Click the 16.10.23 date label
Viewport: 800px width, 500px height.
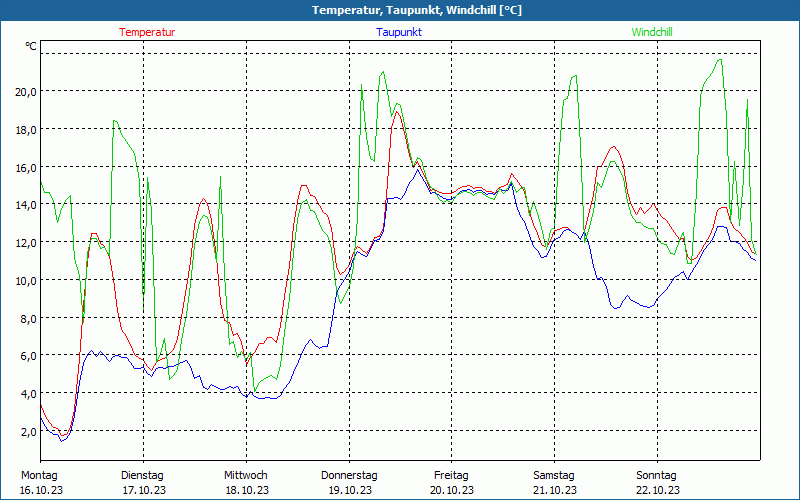[x=40, y=490]
